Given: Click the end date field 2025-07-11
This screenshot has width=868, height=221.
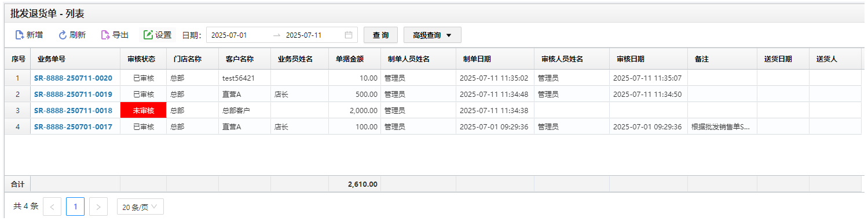Looking at the screenshot, I should click(x=303, y=35).
